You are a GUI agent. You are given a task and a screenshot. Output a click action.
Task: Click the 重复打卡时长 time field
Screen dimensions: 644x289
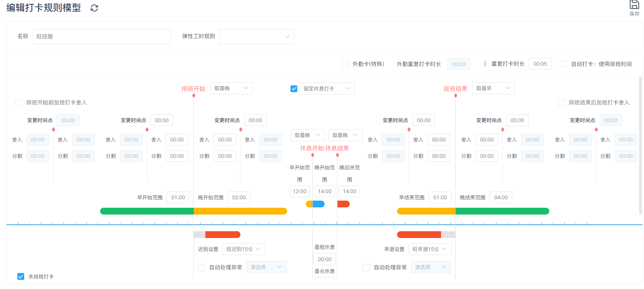(x=540, y=64)
